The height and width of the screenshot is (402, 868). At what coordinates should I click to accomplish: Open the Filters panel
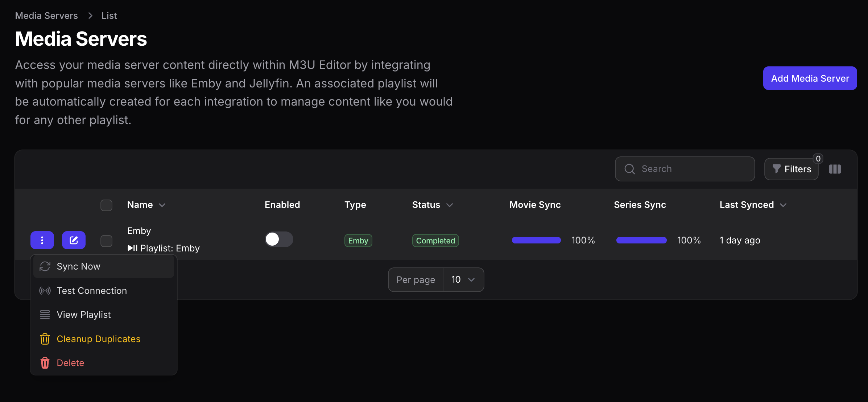coord(791,169)
